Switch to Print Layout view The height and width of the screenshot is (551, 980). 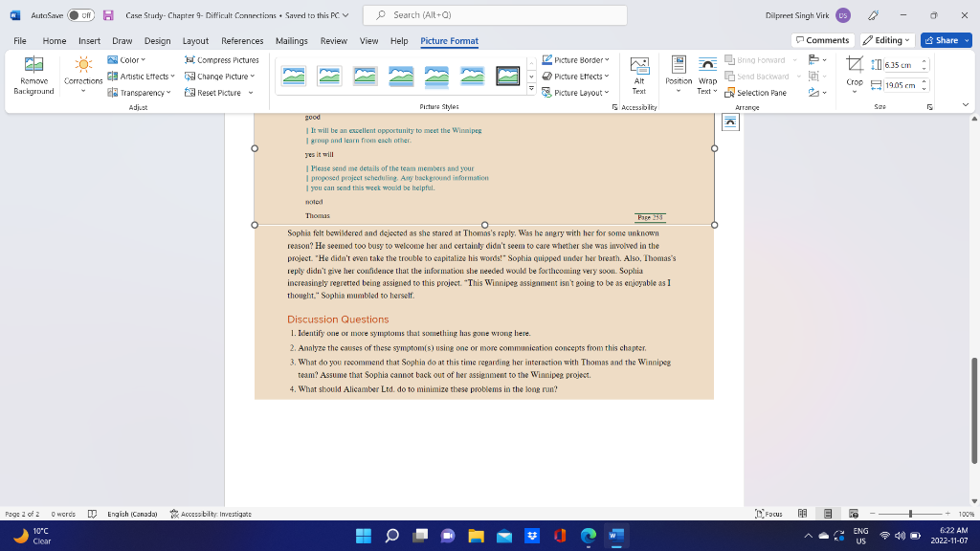coord(828,514)
